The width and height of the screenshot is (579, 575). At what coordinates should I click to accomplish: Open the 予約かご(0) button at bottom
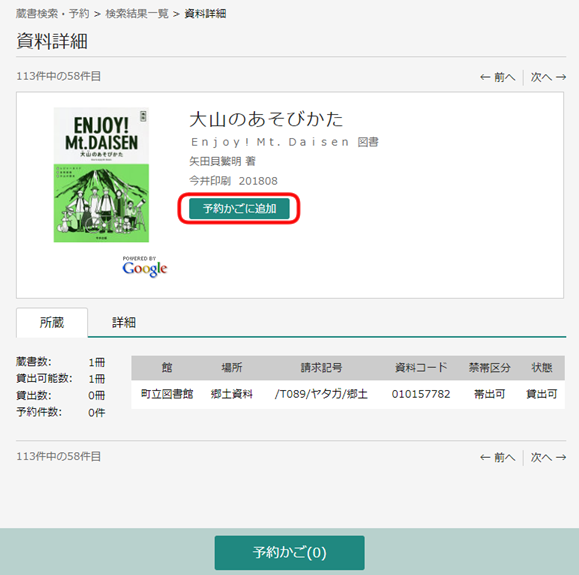pyautogui.click(x=290, y=553)
